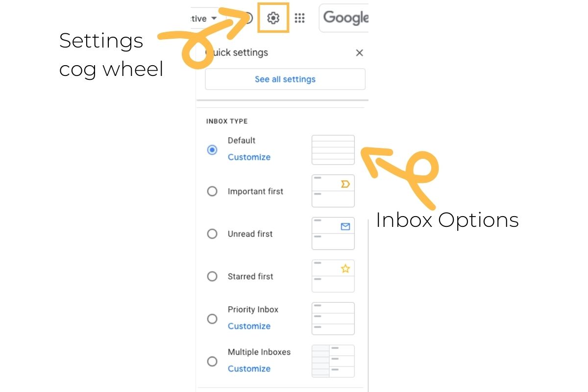Open See all settings
Screen dimensions: 588x392
[285, 79]
